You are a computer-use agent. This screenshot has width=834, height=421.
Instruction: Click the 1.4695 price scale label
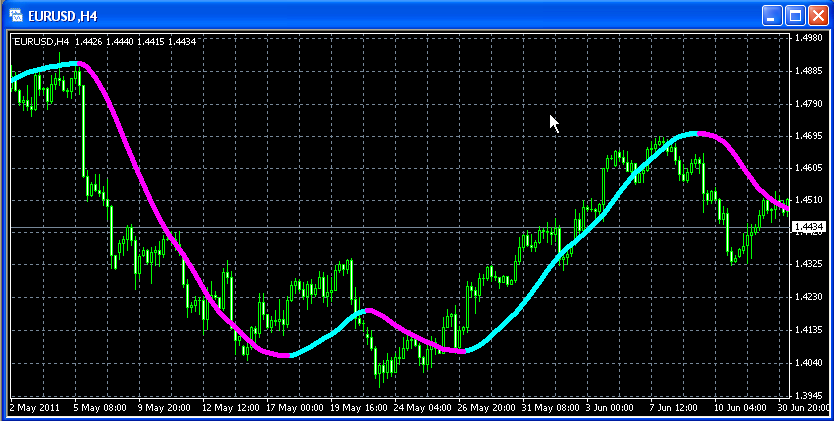pos(810,136)
